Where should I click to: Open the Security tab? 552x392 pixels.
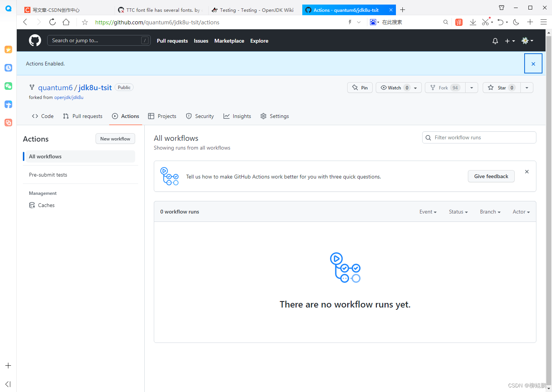click(200, 116)
